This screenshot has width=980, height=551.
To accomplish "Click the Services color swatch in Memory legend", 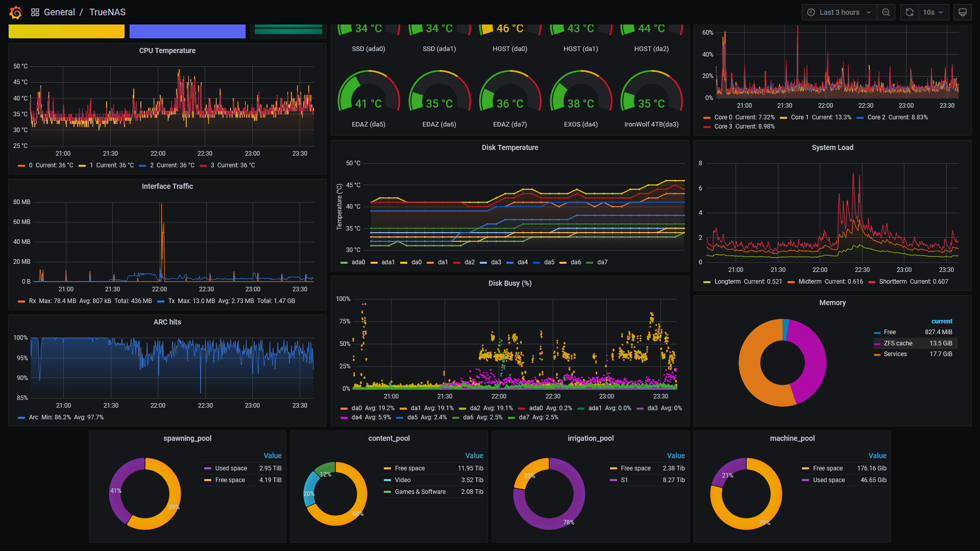I will [x=877, y=355].
